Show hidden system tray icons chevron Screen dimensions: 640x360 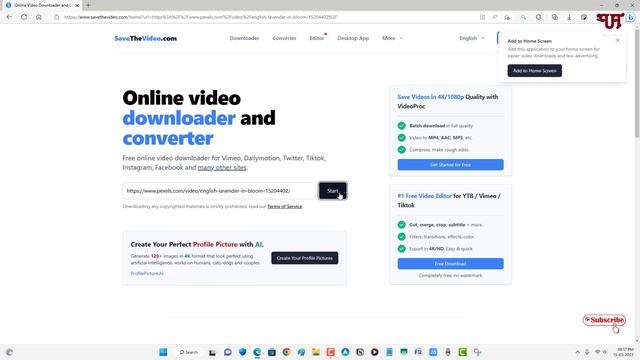(577, 352)
